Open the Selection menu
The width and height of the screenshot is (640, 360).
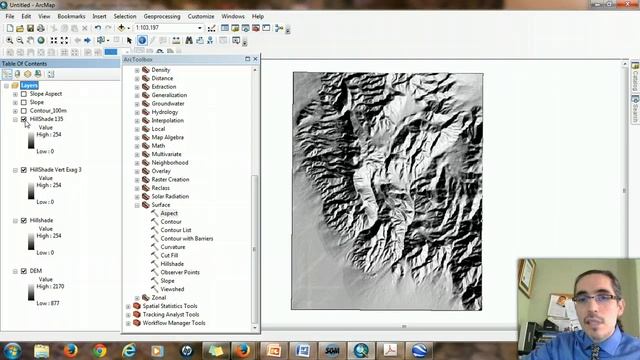click(125, 16)
